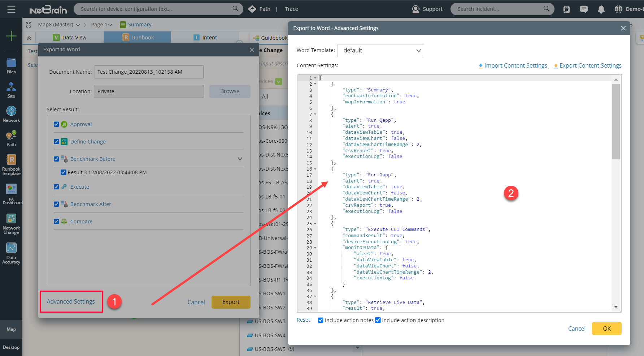Fold the JSON block at line 16
The image size is (644, 356).
pos(315,169)
